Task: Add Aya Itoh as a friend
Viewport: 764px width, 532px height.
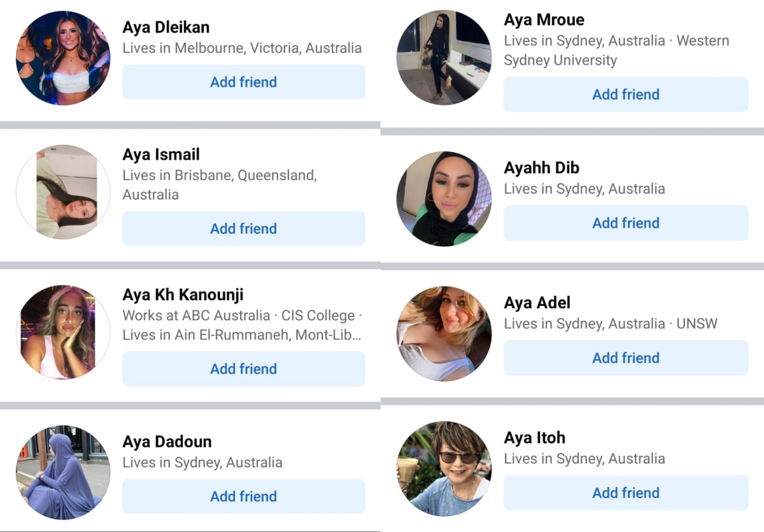Action: pyautogui.click(x=626, y=493)
